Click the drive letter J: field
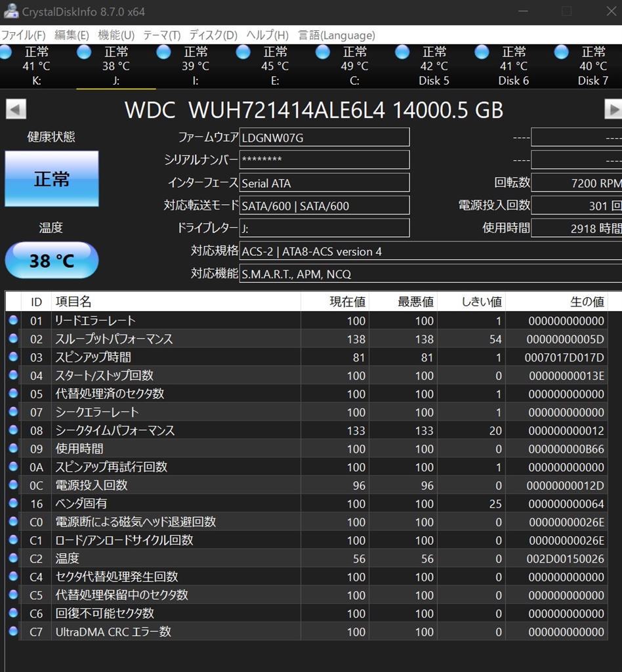The image size is (622, 672). click(x=324, y=228)
